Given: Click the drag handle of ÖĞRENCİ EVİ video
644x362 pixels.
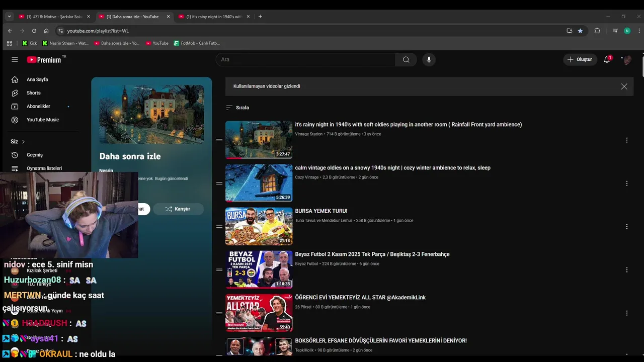Looking at the screenshot, I should point(219,313).
